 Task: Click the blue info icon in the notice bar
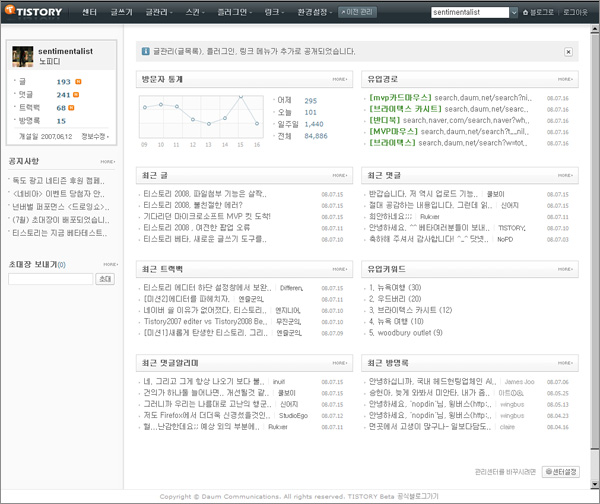click(146, 51)
